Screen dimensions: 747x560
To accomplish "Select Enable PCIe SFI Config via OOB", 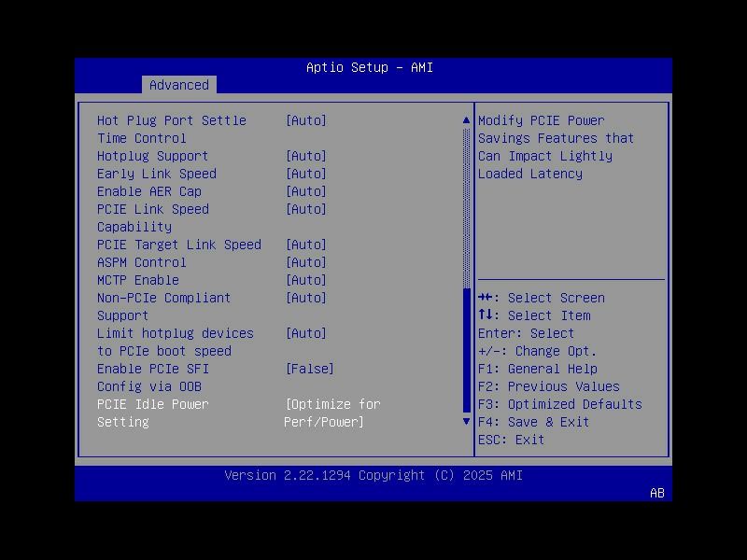I will pyautogui.click(x=153, y=377).
